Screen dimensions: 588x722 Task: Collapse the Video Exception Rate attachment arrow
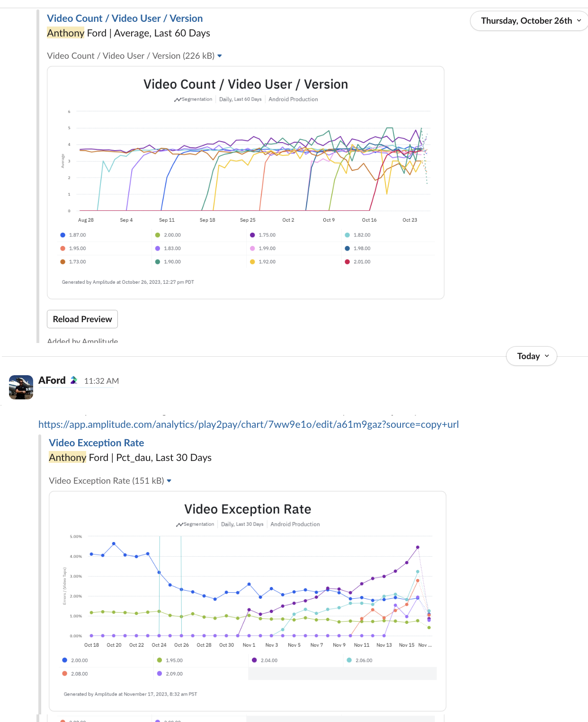coord(169,481)
